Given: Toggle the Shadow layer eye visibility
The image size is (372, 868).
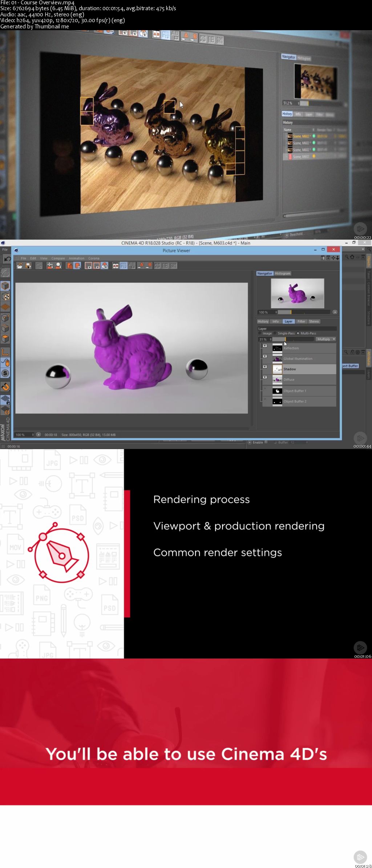Looking at the screenshot, I should tap(265, 367).
